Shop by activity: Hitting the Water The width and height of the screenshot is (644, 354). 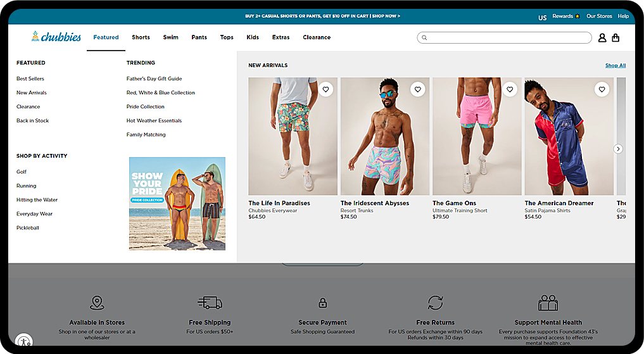pos(37,199)
